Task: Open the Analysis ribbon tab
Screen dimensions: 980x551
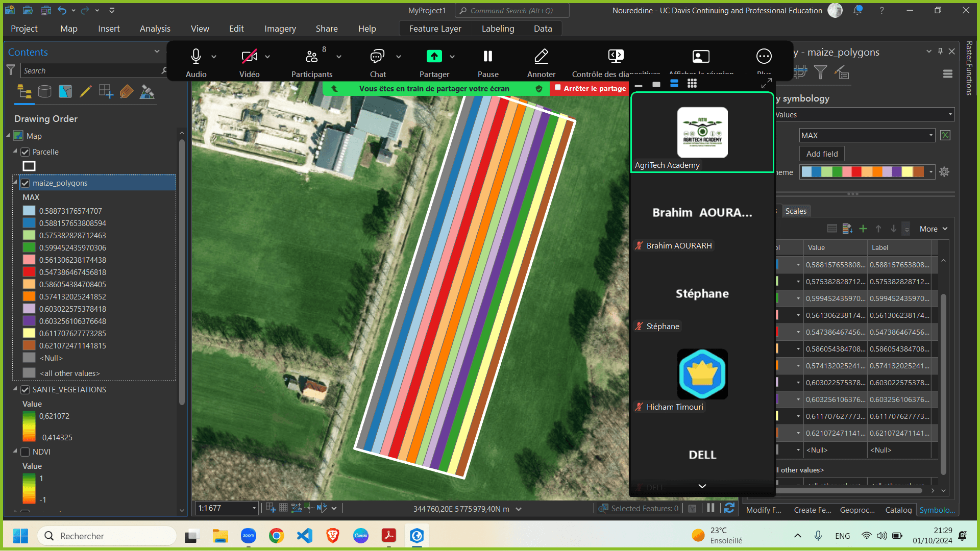Action: (155, 29)
